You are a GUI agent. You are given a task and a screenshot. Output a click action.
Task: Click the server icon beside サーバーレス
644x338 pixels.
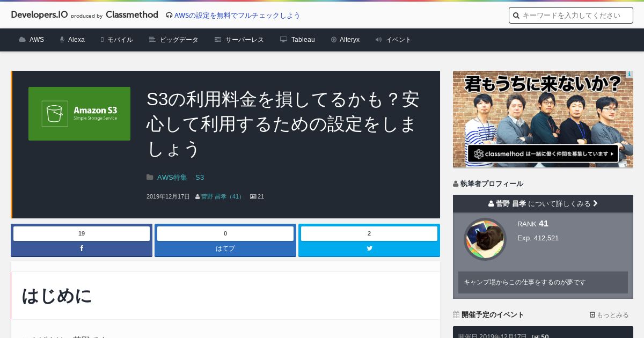click(x=218, y=40)
